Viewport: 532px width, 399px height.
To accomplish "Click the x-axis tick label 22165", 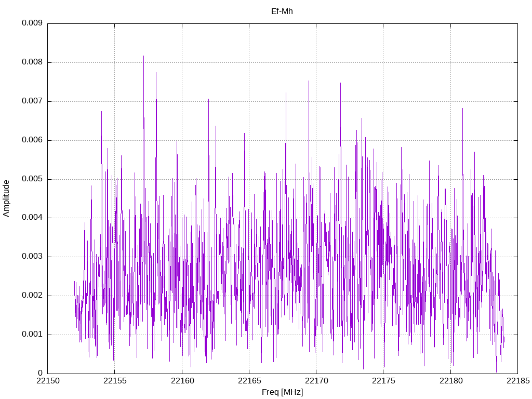I will (x=249, y=381).
